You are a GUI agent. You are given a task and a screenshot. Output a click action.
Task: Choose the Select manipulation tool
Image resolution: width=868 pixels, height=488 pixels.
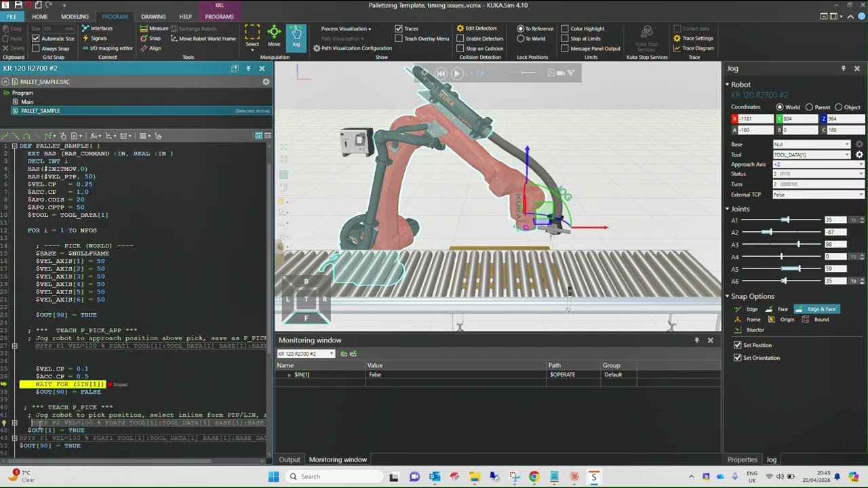coord(252,37)
